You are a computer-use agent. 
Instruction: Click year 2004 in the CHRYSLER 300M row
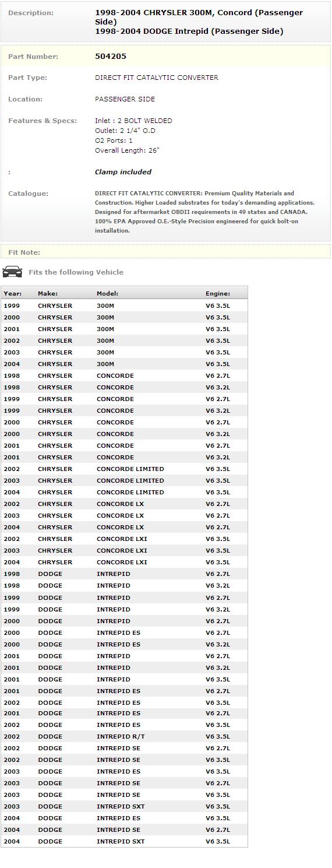click(11, 364)
